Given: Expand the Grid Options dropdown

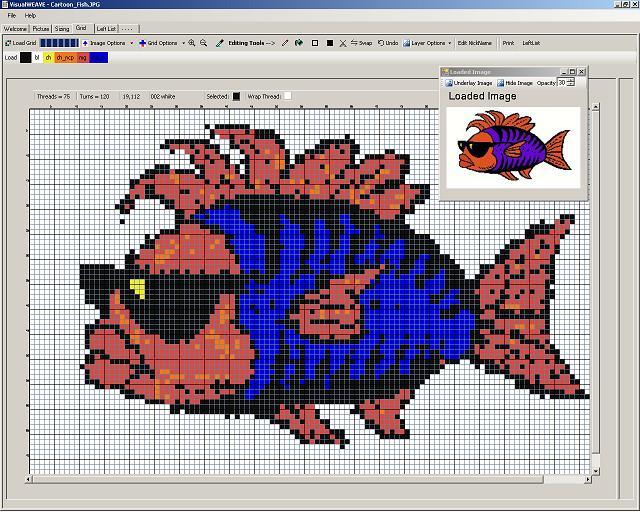Looking at the screenshot, I should click(158, 43).
